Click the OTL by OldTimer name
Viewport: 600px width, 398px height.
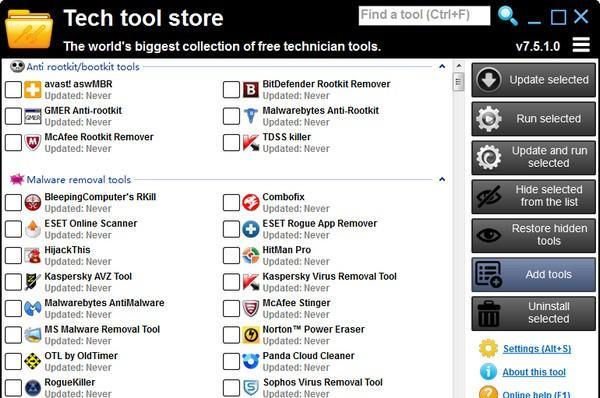pyautogui.click(x=81, y=356)
